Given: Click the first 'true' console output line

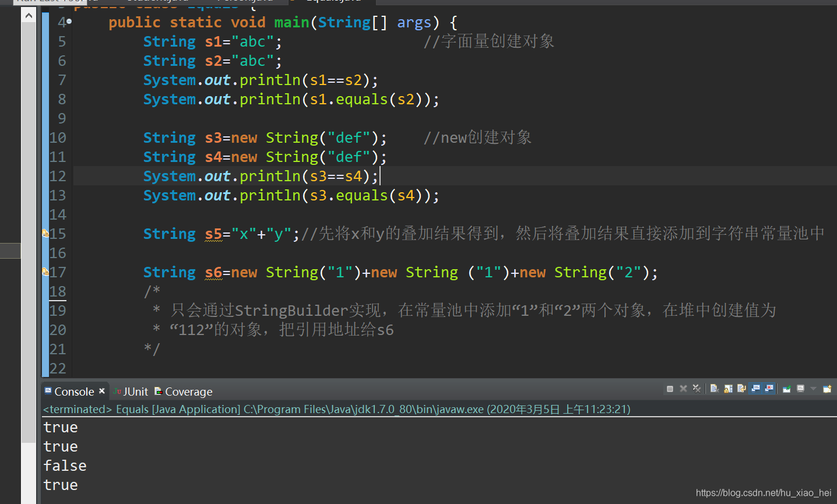Looking at the screenshot, I should tap(61, 427).
